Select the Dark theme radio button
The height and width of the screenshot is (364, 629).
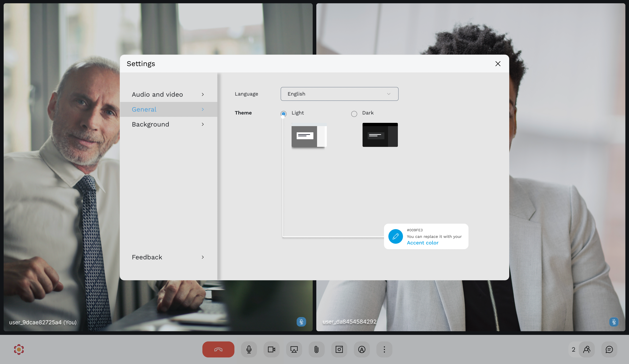point(354,114)
